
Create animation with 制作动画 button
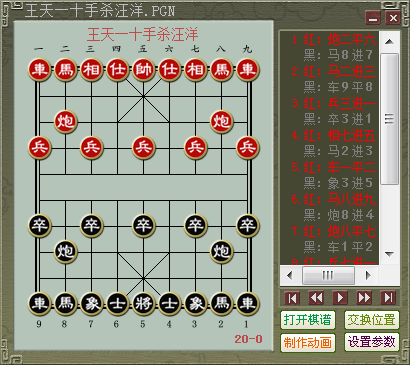[x=307, y=342]
